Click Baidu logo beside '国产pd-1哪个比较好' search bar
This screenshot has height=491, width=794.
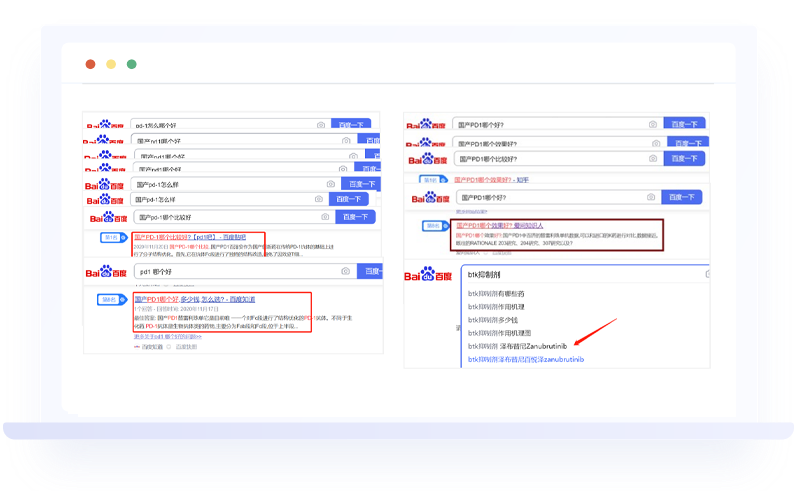click(109, 217)
